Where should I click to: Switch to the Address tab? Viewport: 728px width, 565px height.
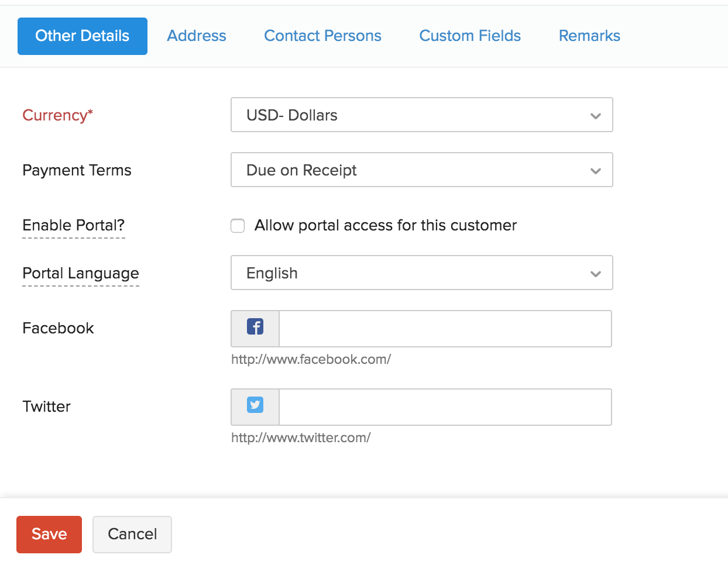(197, 36)
